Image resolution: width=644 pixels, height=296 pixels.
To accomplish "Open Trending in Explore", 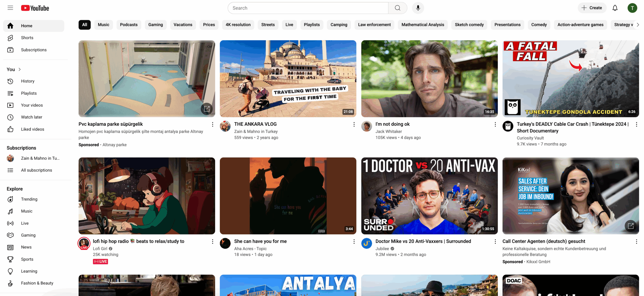I will point(34,199).
